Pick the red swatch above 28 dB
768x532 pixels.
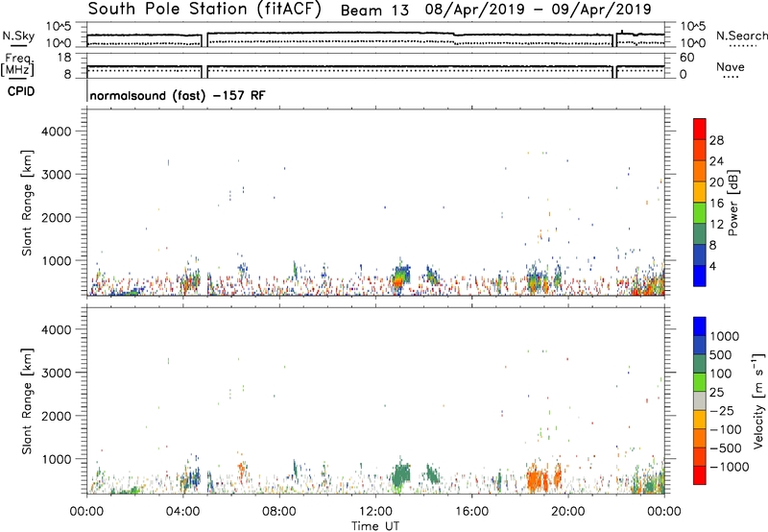[700, 129]
